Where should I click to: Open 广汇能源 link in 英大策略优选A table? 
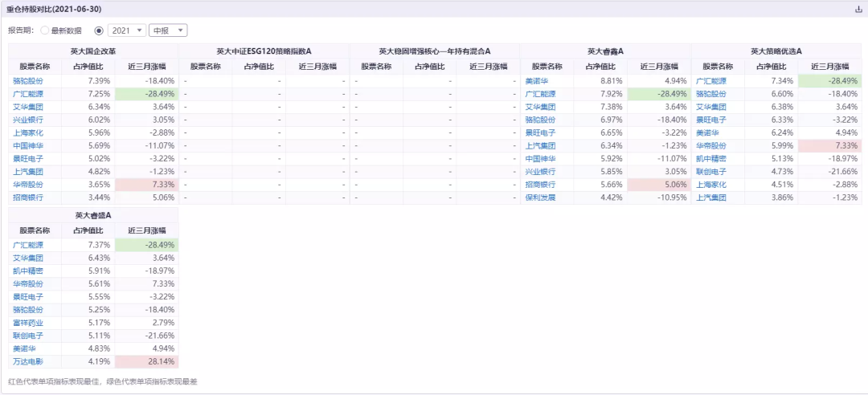[x=710, y=81]
